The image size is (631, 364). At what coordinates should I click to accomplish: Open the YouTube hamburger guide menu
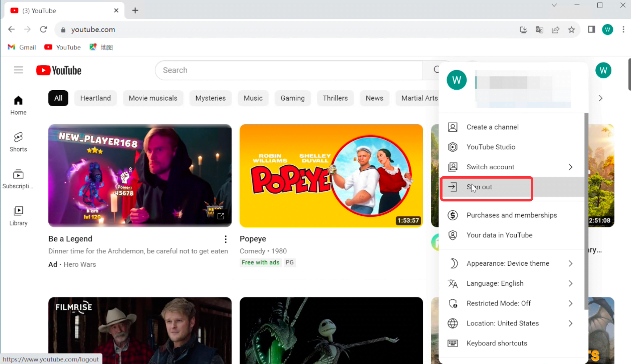tap(19, 70)
